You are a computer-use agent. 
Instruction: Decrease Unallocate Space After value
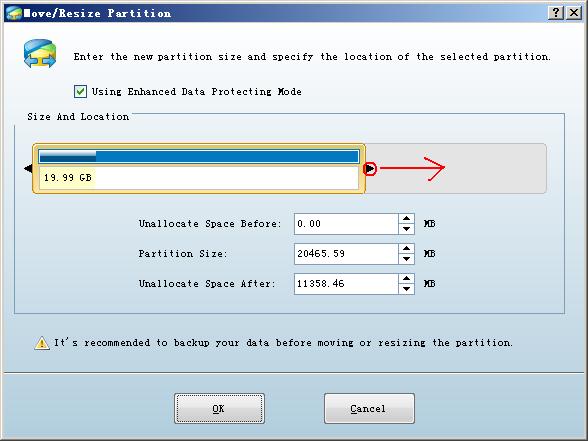tap(406, 289)
